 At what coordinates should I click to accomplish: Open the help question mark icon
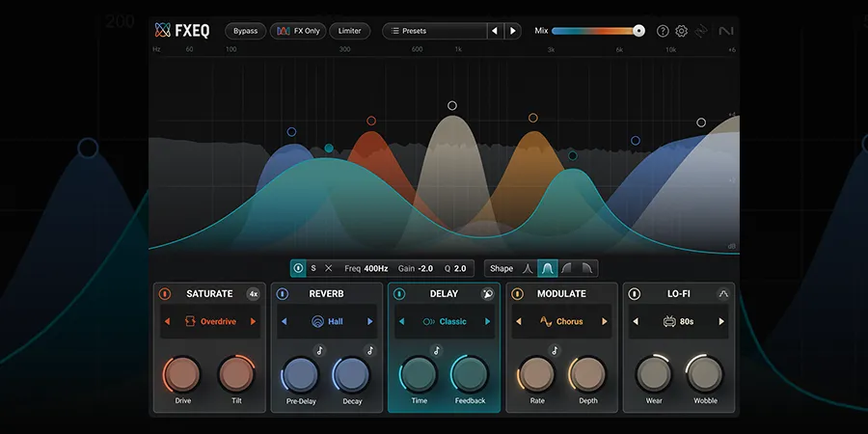(663, 31)
